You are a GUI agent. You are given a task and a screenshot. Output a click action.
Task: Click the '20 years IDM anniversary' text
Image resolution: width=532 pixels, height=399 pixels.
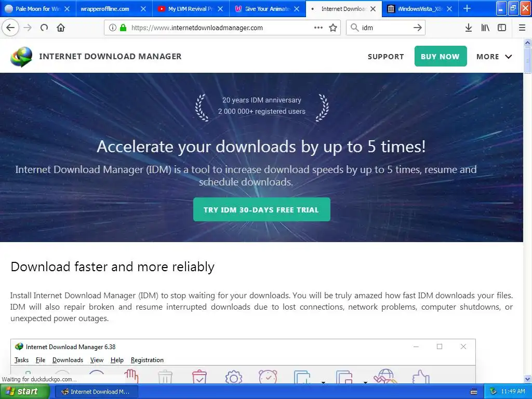point(262,100)
